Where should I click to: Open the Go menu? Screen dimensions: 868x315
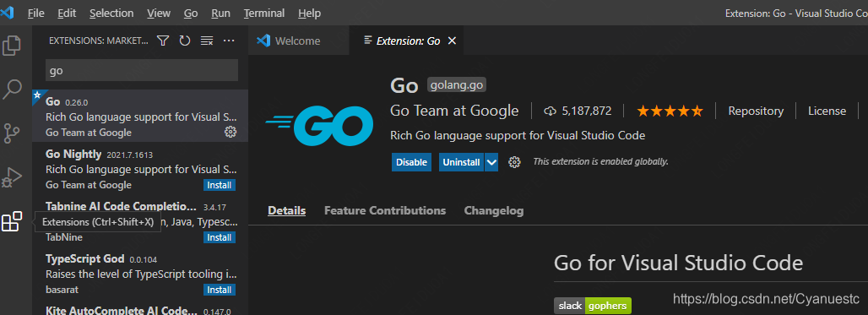pos(191,13)
